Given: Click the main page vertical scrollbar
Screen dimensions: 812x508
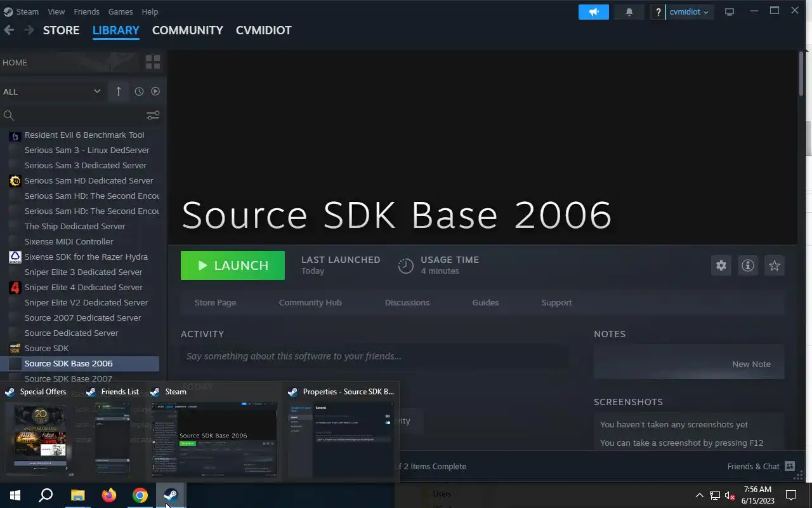Looking at the screenshot, I should [x=801, y=73].
